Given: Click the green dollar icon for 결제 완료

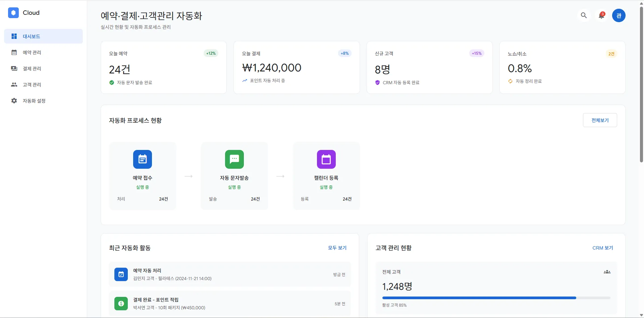Looking at the screenshot, I should [x=121, y=304].
